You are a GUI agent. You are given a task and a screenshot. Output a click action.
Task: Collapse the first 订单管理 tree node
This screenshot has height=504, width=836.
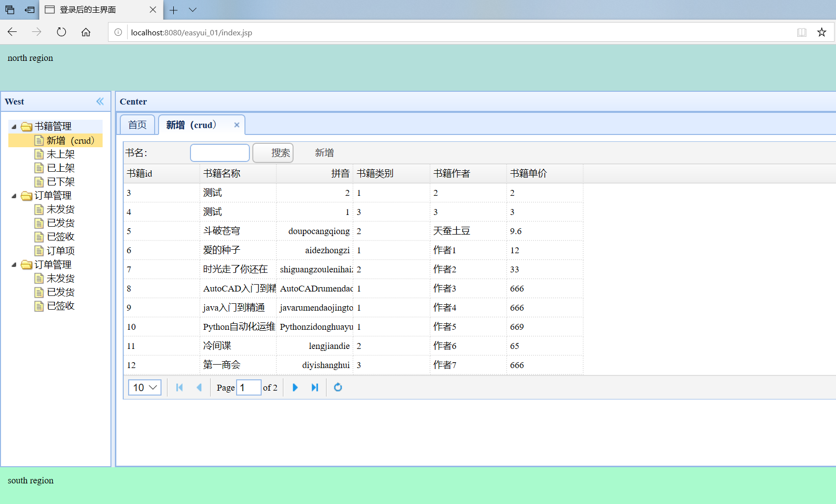[14, 196]
